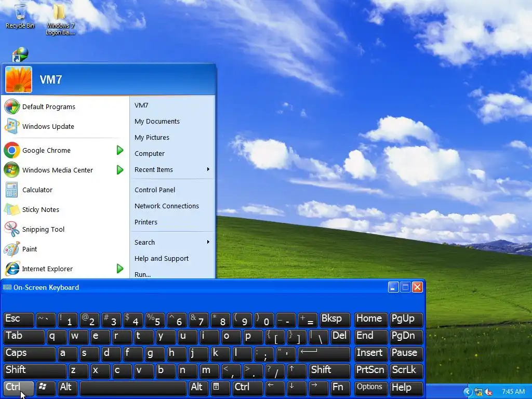Click the Pause key on the keyboard
Image resolution: width=532 pixels, height=399 pixels.
(x=406, y=353)
